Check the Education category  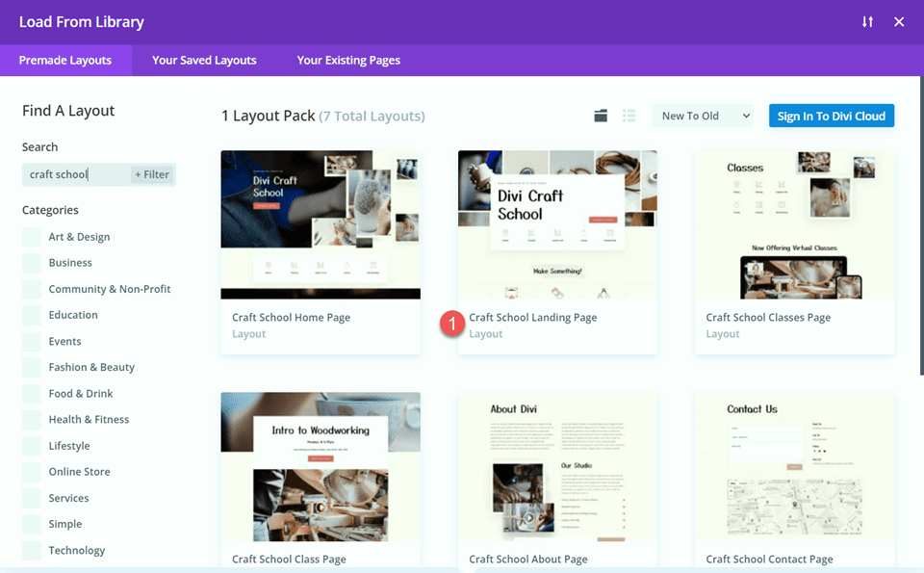click(32, 315)
